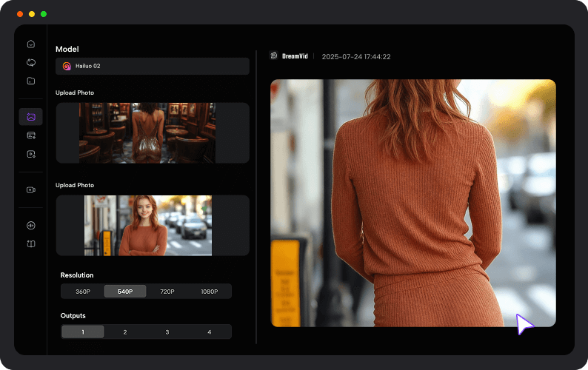Screen dimensions: 588x370
Task: Click the DreamVid logo icon
Action: tap(273, 56)
